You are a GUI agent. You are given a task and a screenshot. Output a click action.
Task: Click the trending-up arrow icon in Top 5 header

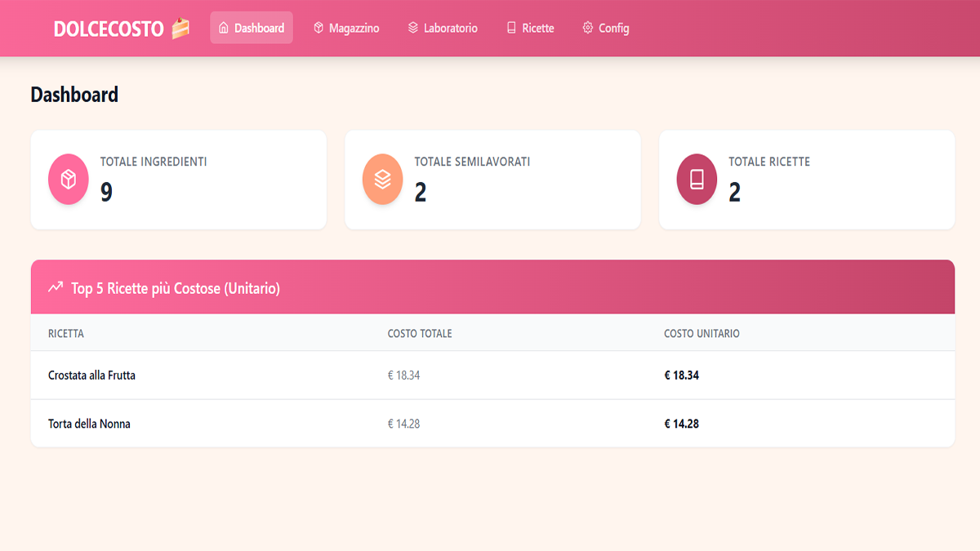(x=56, y=287)
